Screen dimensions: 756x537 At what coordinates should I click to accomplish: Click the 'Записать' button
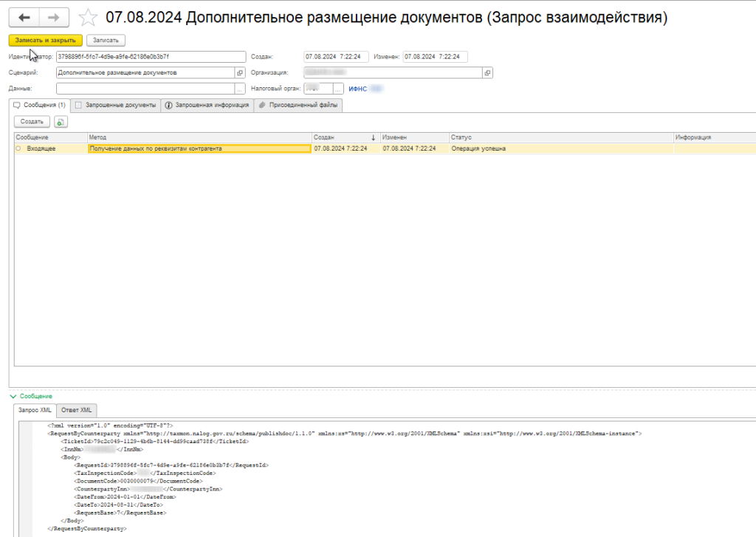click(x=106, y=40)
